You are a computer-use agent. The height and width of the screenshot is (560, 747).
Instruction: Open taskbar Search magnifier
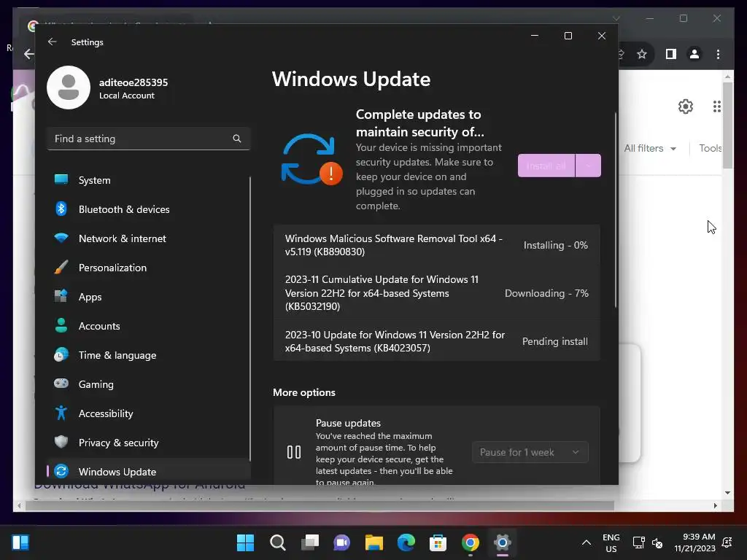click(x=278, y=542)
